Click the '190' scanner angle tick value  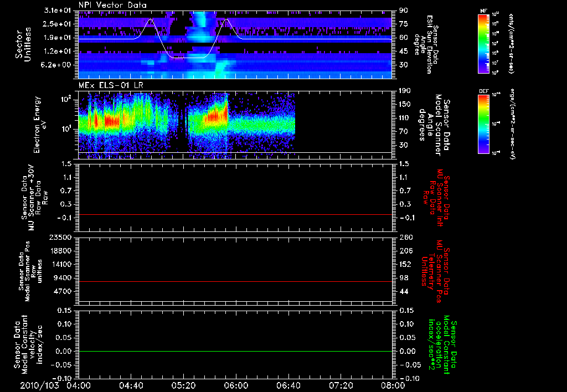tap(405, 91)
